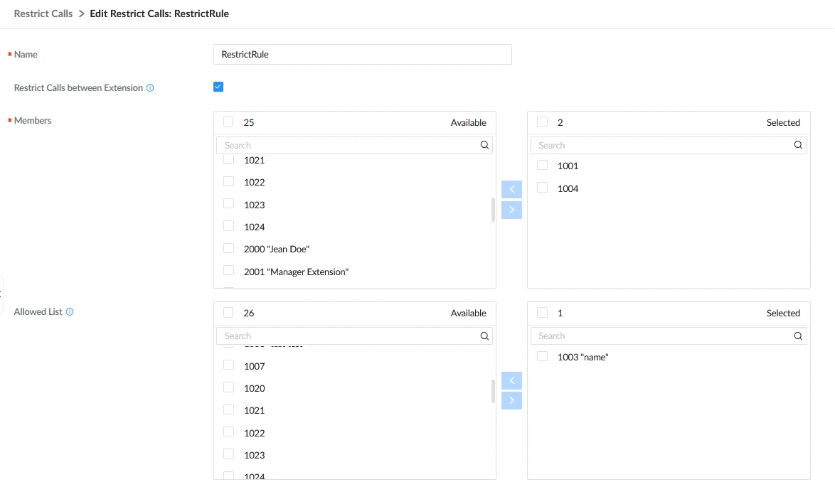Check 2000 "Jean Doe" extension

coord(228,249)
